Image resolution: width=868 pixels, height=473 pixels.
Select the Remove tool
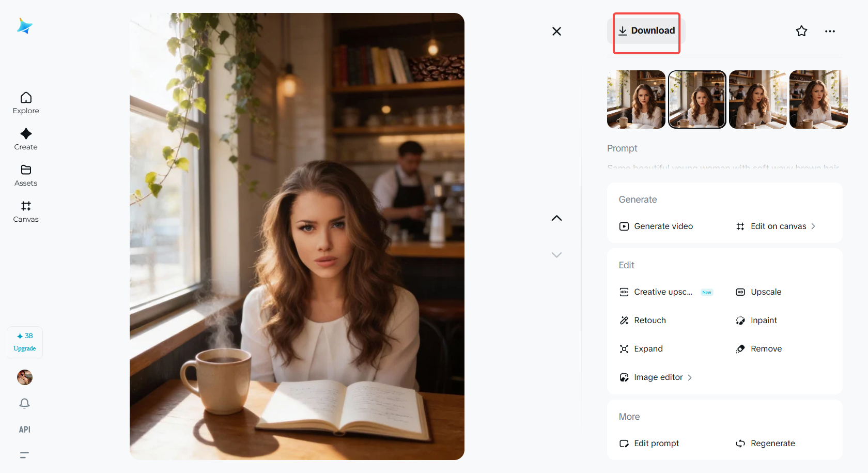(x=766, y=348)
